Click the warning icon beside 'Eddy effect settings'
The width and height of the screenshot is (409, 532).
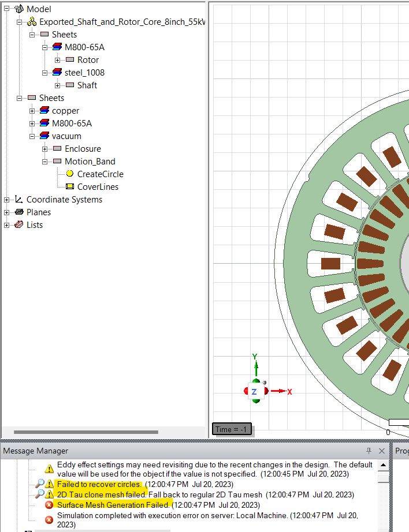(x=49, y=469)
